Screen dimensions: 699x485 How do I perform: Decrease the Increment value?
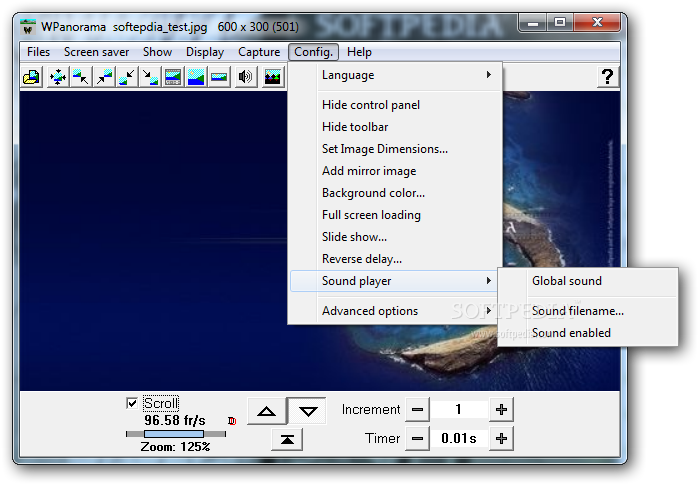(417, 409)
